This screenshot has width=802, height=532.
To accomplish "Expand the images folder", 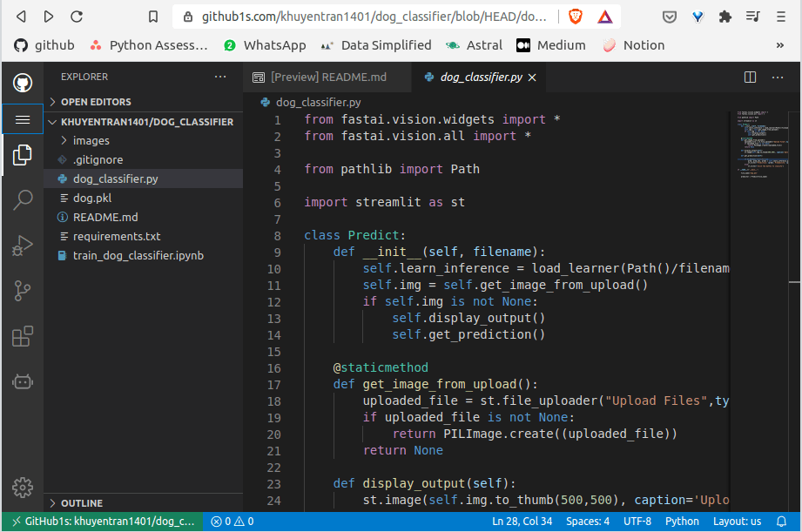I will tap(91, 140).
